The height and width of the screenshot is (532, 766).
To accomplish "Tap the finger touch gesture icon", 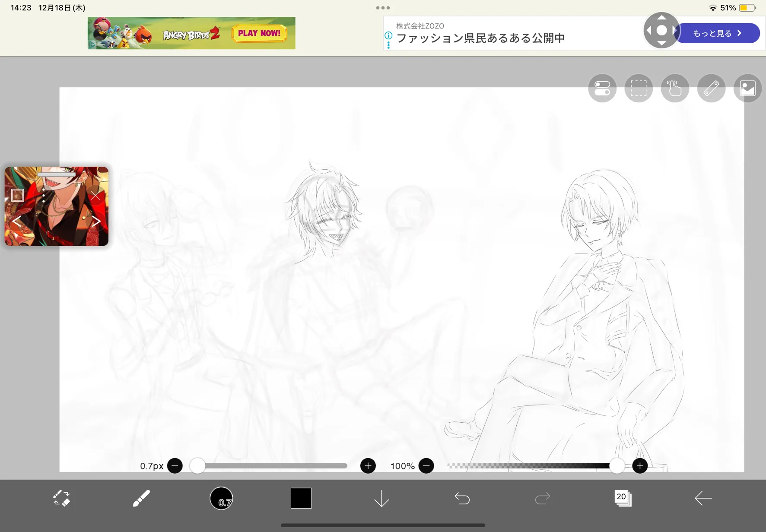I will pyautogui.click(x=675, y=89).
